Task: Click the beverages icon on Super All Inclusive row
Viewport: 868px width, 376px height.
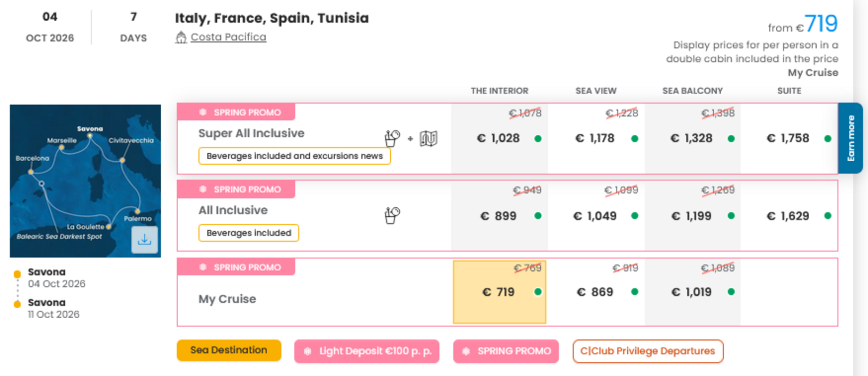Action: pyautogui.click(x=392, y=137)
